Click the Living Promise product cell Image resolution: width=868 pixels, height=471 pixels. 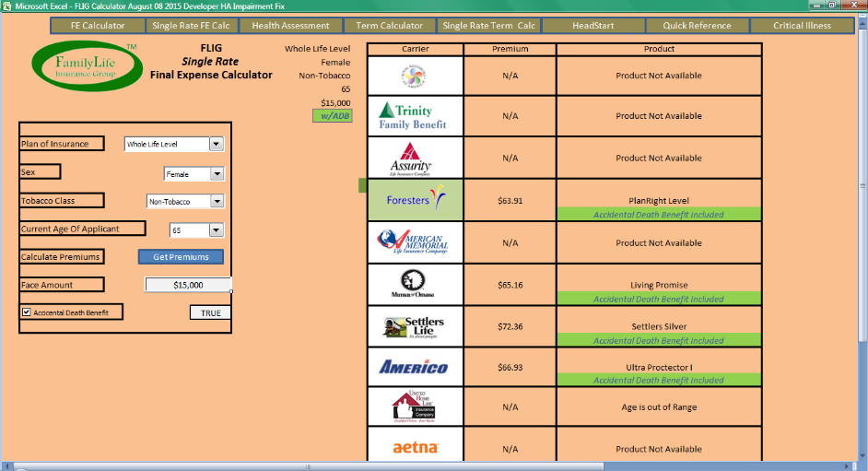[x=659, y=285]
